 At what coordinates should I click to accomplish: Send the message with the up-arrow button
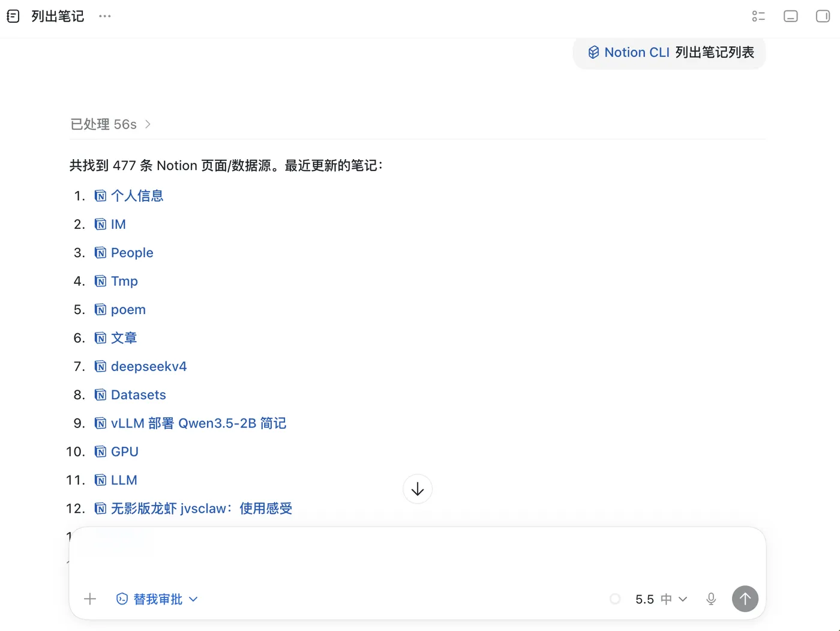pyautogui.click(x=745, y=599)
